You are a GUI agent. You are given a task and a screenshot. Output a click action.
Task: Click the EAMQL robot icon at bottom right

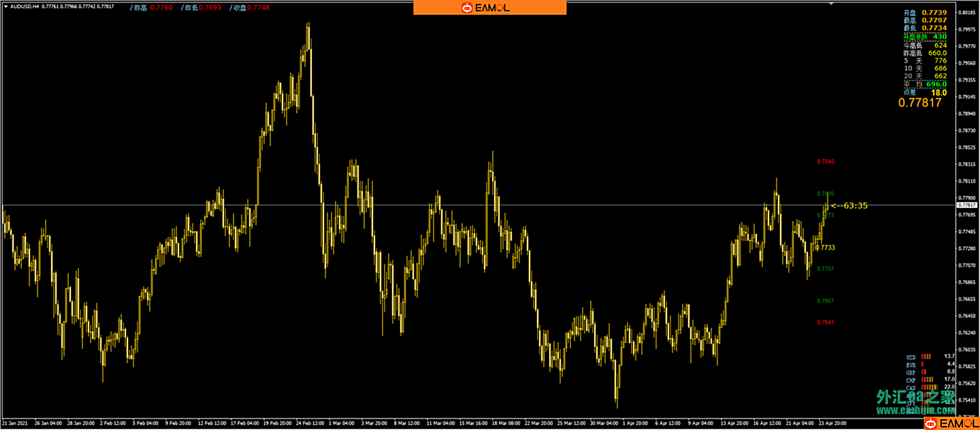click(x=931, y=424)
